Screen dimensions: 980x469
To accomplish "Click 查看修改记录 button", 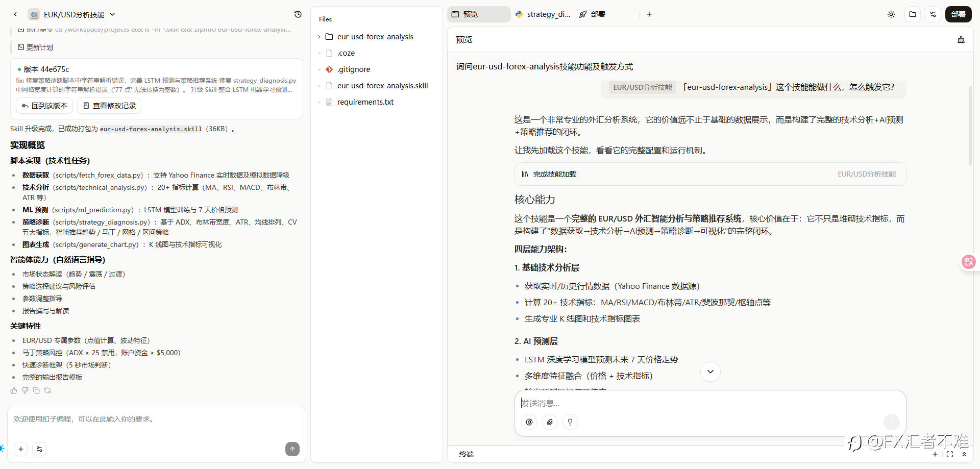I will click(x=109, y=106).
